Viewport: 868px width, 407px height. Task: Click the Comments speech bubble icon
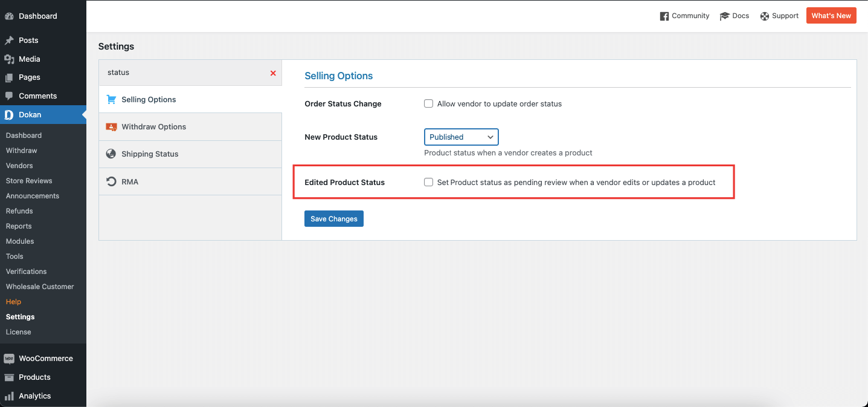pyautogui.click(x=9, y=96)
